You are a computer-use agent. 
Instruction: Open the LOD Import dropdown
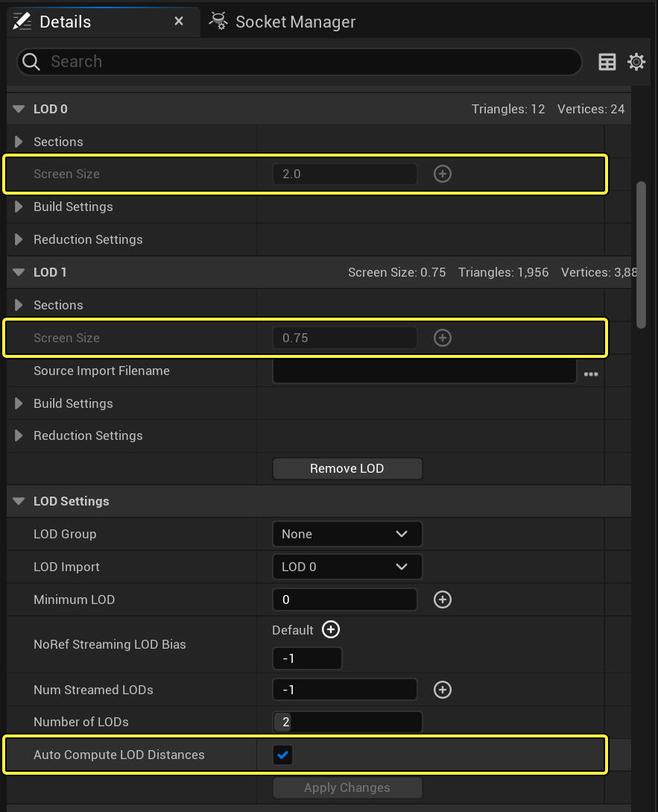pyautogui.click(x=347, y=567)
